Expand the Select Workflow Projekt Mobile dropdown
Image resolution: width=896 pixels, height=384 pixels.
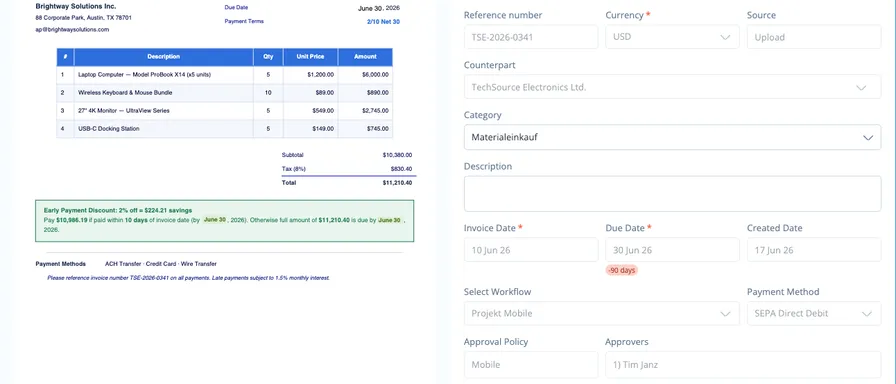pos(601,313)
